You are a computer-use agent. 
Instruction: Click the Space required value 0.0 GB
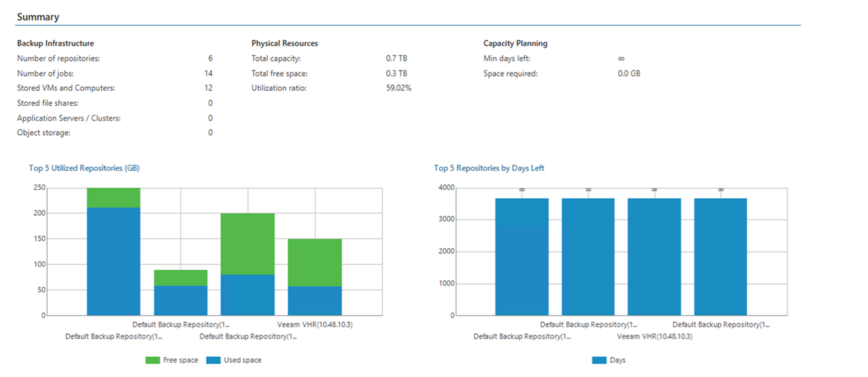coord(629,73)
